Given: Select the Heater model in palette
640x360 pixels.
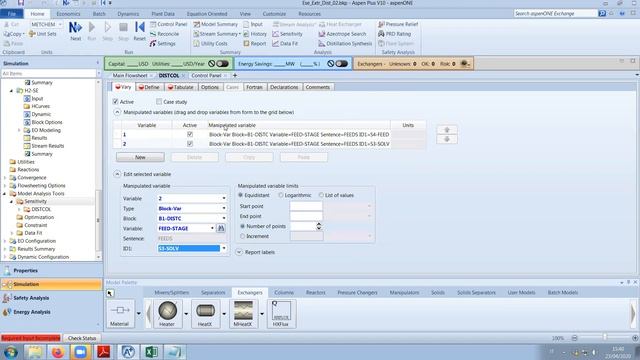Looking at the screenshot, I should click(167, 313).
